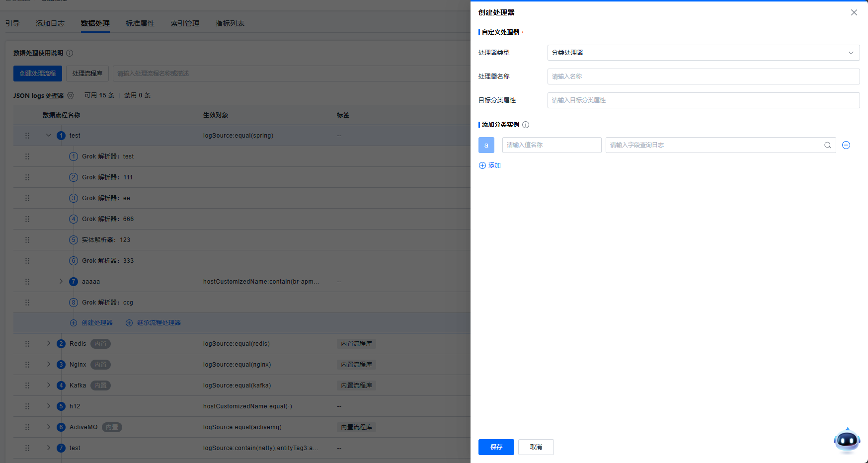Click the 目标分类属性 input field
Image resolution: width=868 pixels, height=463 pixels.
coord(703,100)
